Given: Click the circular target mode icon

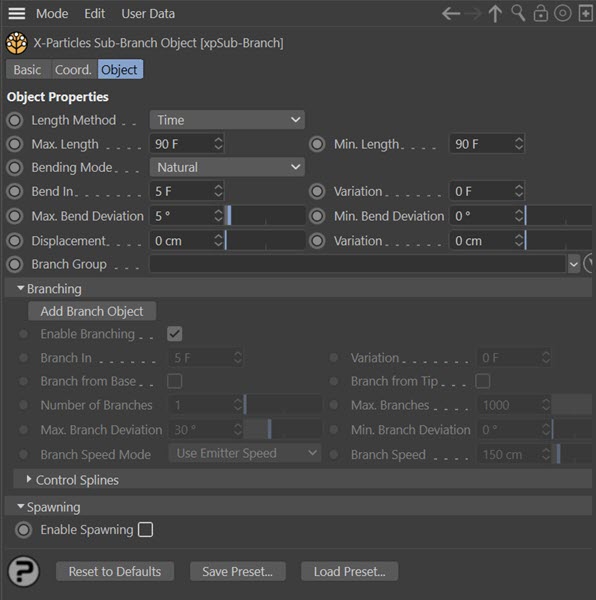Looking at the screenshot, I should click(563, 14).
